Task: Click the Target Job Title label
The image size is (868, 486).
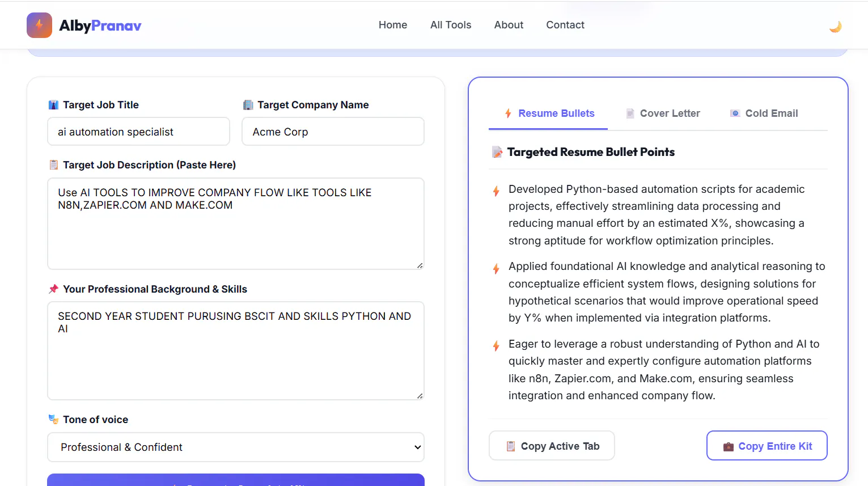Action: click(x=101, y=105)
